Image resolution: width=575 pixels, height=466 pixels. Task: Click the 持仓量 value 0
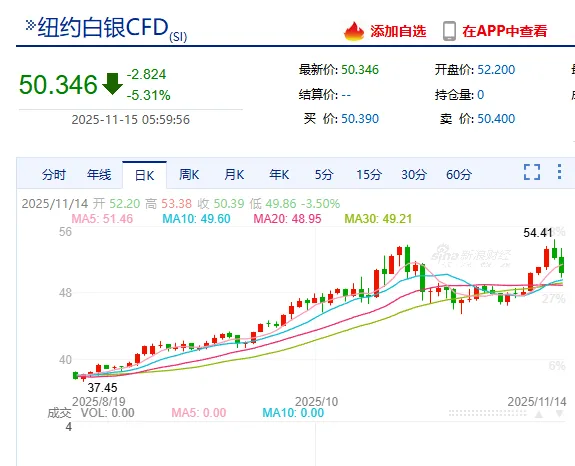click(481, 95)
